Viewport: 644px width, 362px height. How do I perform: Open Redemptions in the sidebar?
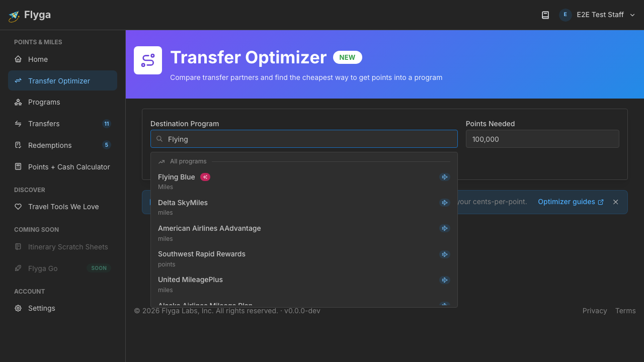62,145
